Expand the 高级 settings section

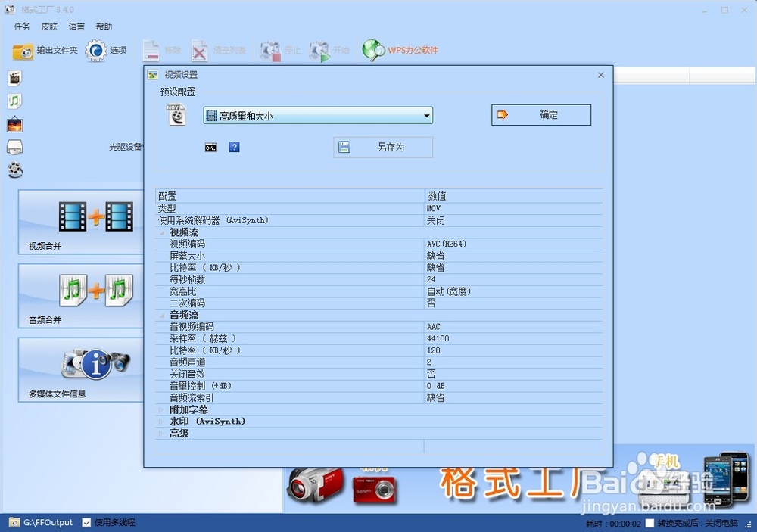[163, 433]
